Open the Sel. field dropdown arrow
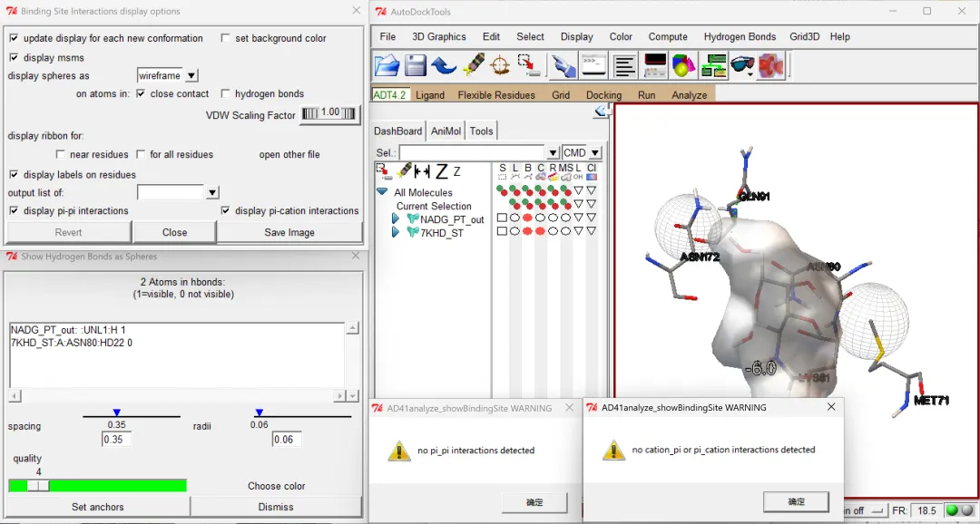 (553, 152)
